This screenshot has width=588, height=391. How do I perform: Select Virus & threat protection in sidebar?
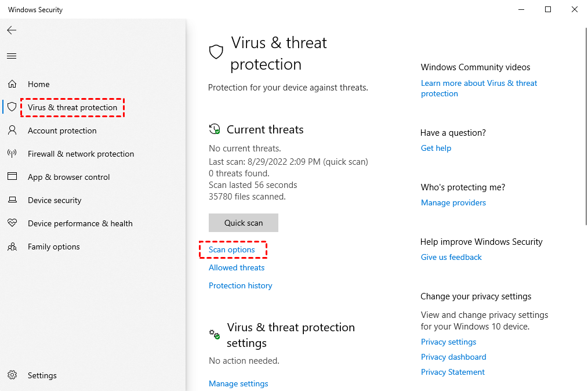pyautogui.click(x=72, y=107)
